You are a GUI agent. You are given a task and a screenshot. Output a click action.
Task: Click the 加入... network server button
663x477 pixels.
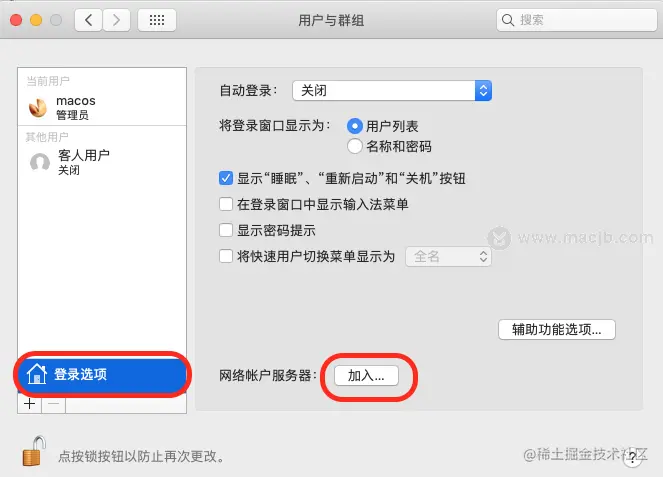(366, 376)
